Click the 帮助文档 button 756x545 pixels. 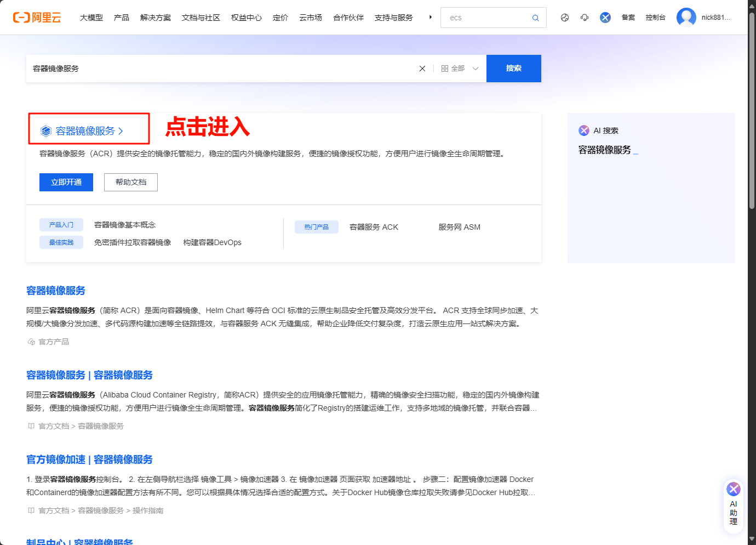131,182
